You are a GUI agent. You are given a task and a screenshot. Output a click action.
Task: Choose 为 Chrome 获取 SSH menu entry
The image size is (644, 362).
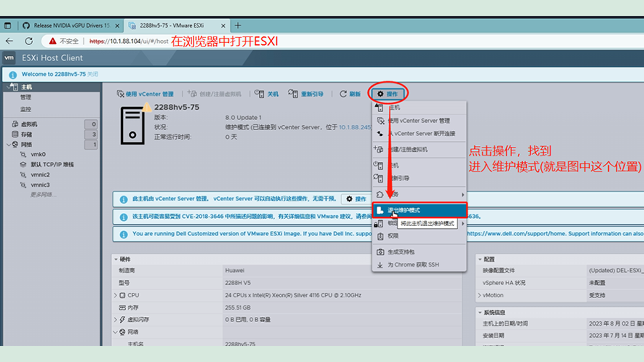tap(420, 265)
